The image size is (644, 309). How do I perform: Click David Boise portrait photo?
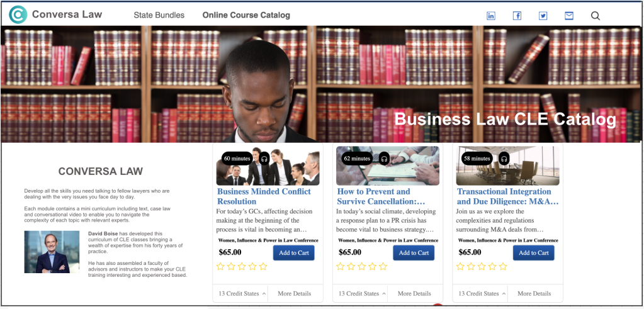pyautogui.click(x=52, y=252)
